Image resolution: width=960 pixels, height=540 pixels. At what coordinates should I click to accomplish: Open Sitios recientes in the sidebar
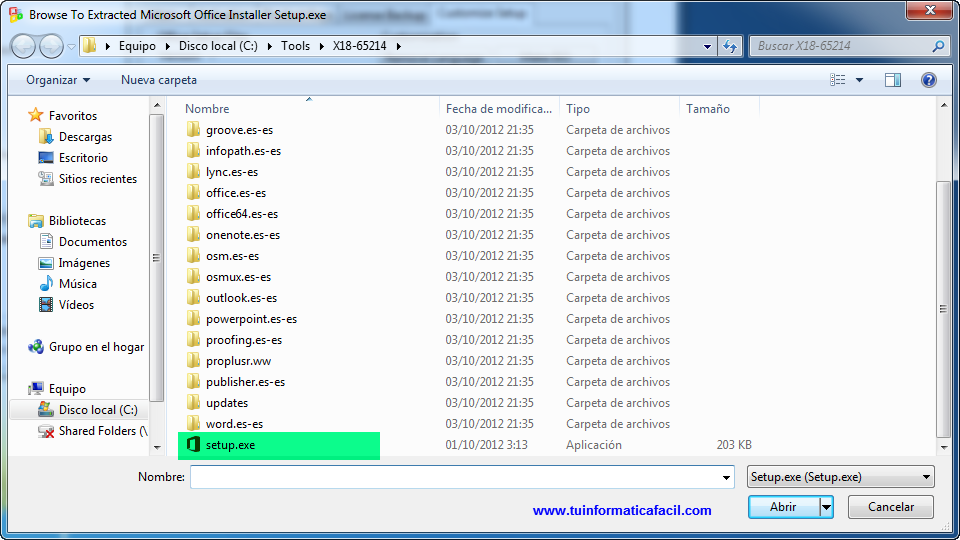98,179
